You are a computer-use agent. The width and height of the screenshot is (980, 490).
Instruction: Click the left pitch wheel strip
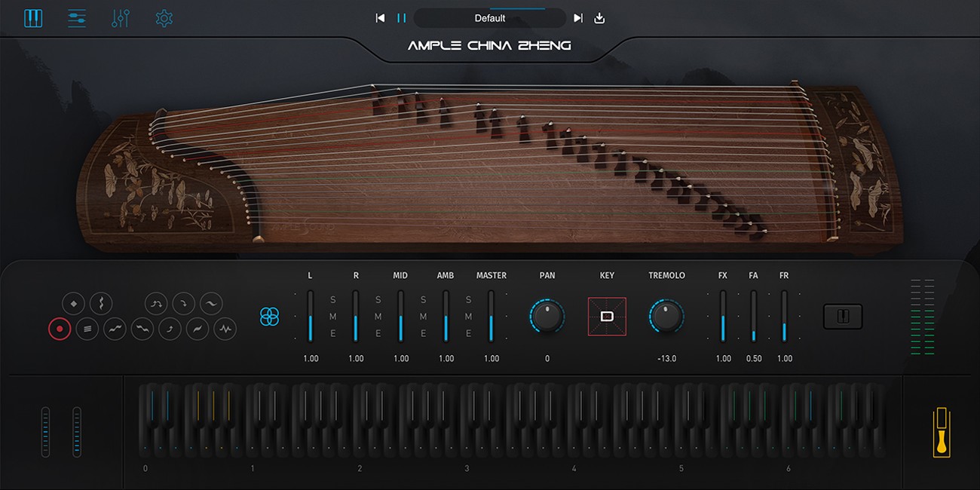tap(45, 432)
